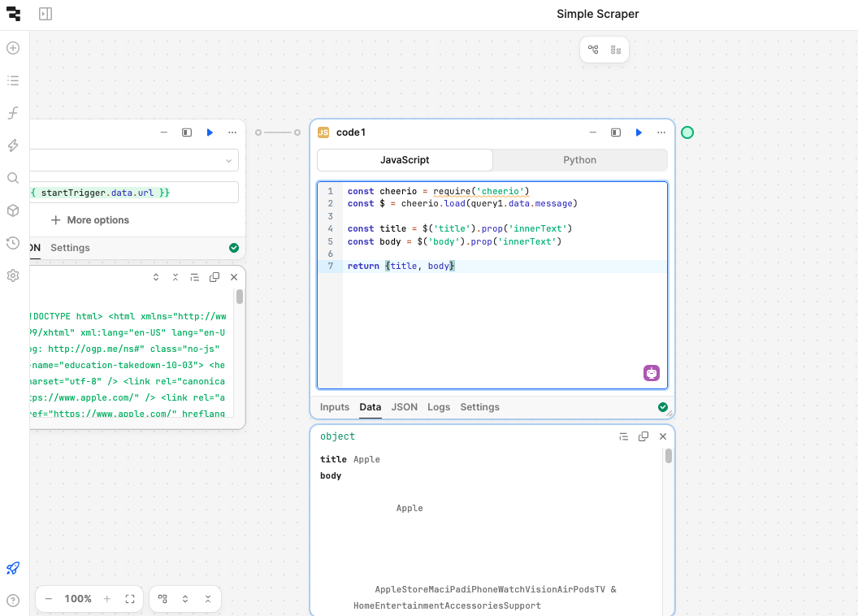Open code1 block three-dot menu
This screenshot has height=616, width=858.
[x=661, y=132]
